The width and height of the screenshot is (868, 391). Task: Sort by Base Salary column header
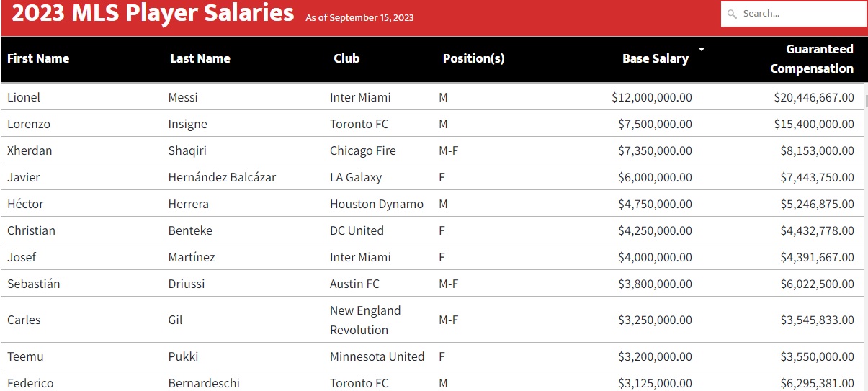pos(656,58)
